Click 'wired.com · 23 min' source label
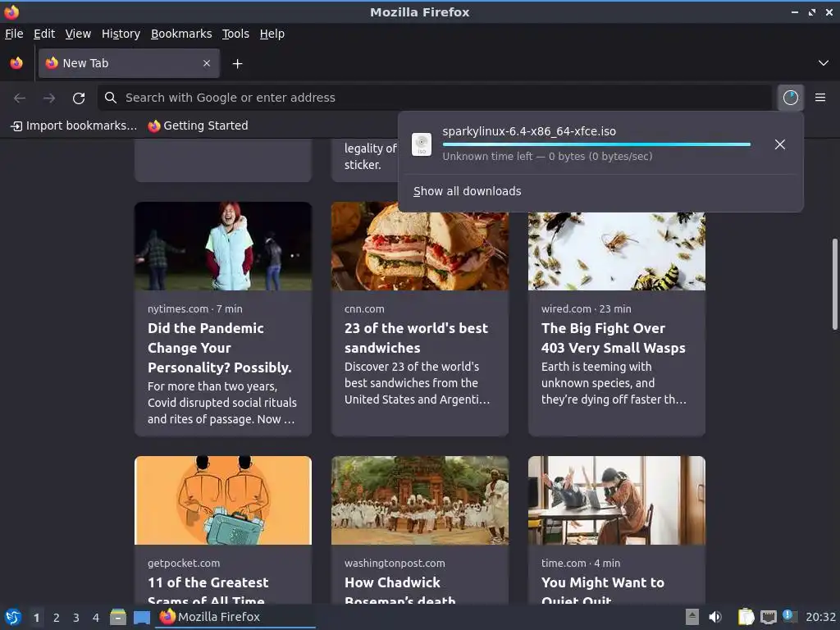 coord(586,309)
